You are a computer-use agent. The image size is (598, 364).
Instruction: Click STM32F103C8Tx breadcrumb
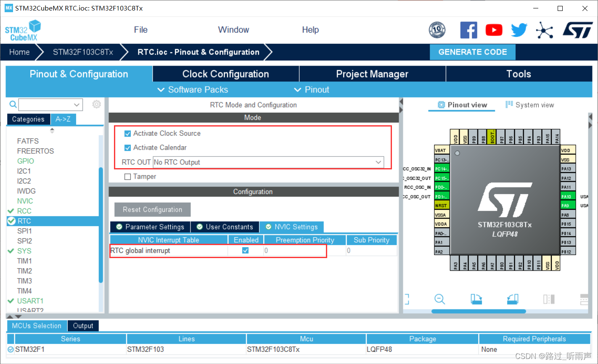click(x=83, y=52)
